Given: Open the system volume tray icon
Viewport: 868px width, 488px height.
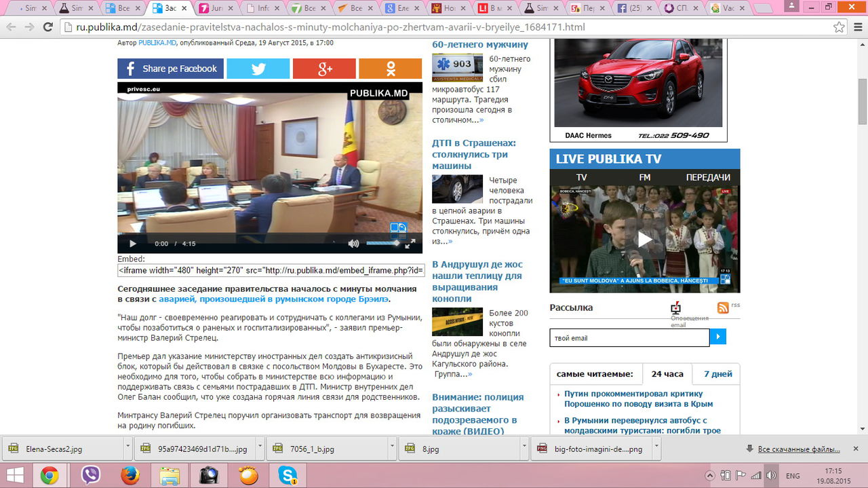Looking at the screenshot, I should tap(770, 476).
